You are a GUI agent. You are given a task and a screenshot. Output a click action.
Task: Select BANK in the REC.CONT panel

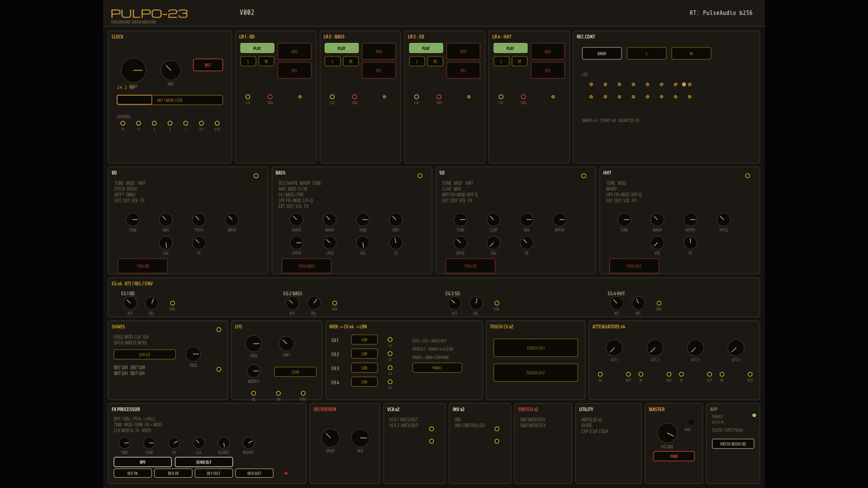[602, 53]
